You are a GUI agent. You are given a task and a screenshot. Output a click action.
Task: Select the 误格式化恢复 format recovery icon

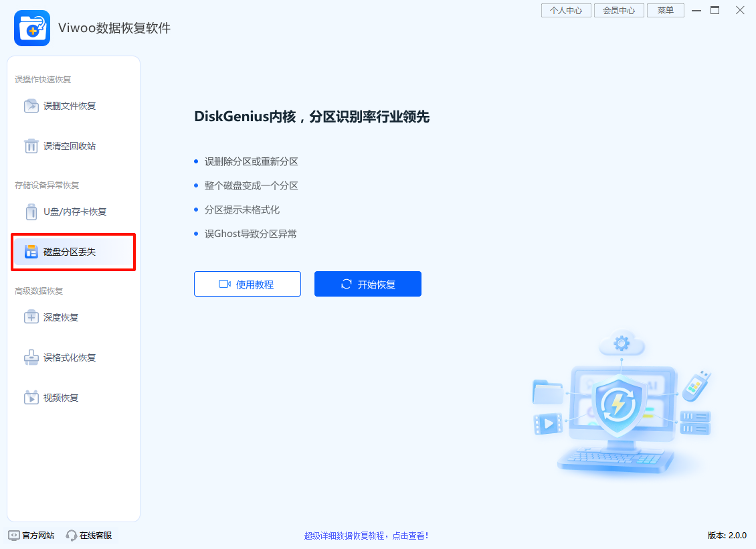coord(31,358)
